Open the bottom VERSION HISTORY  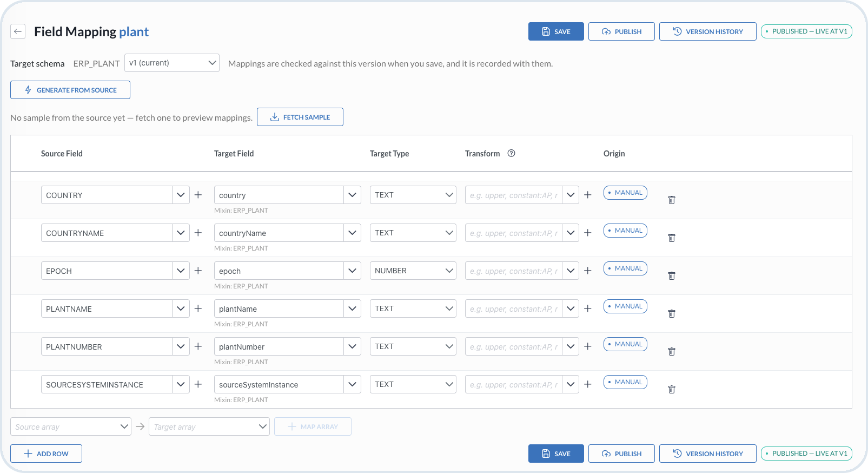[708, 454]
